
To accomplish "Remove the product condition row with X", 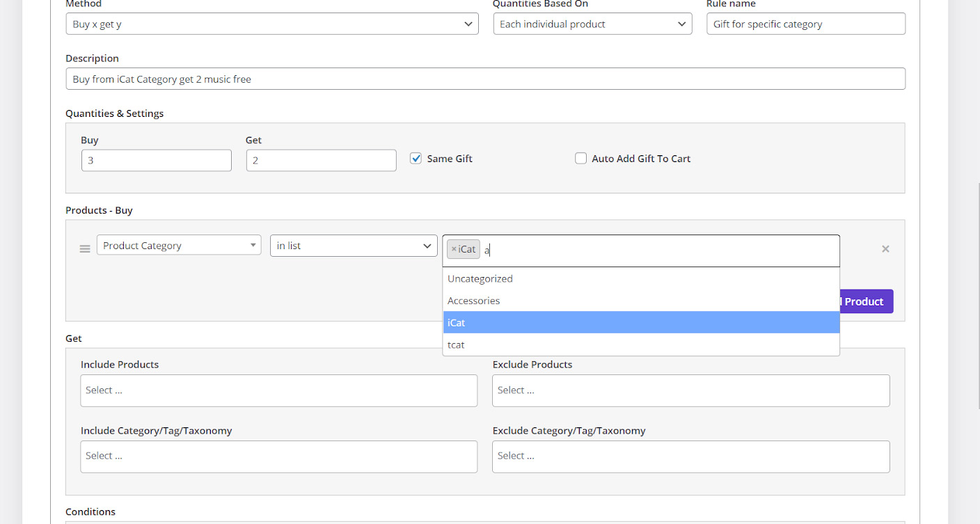I will [885, 248].
